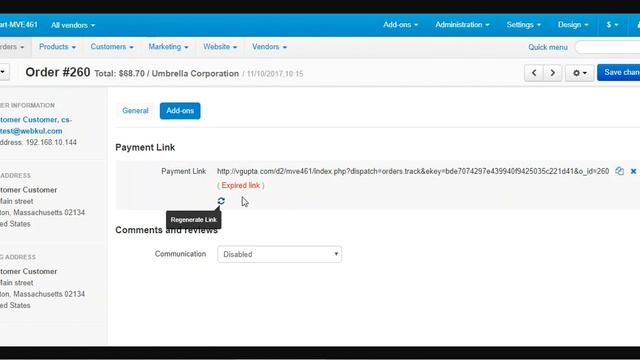
Task: Open the gear actions dropdown
Action: 580,73
